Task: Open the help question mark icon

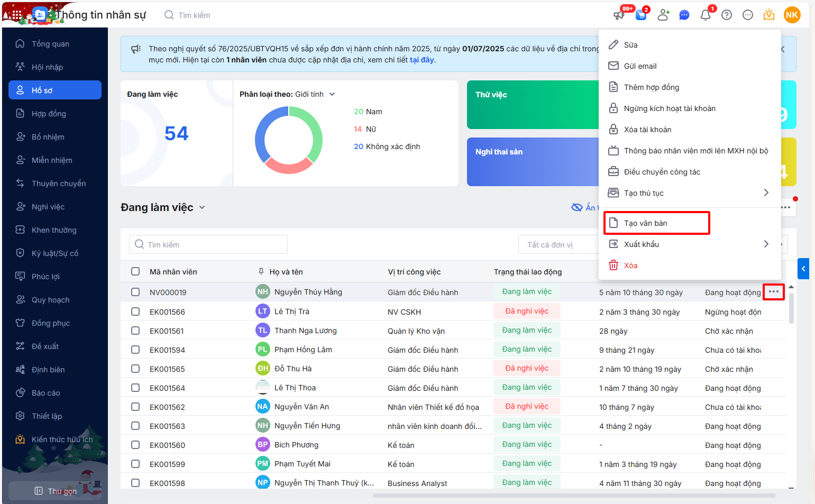Action: pyautogui.click(x=727, y=15)
